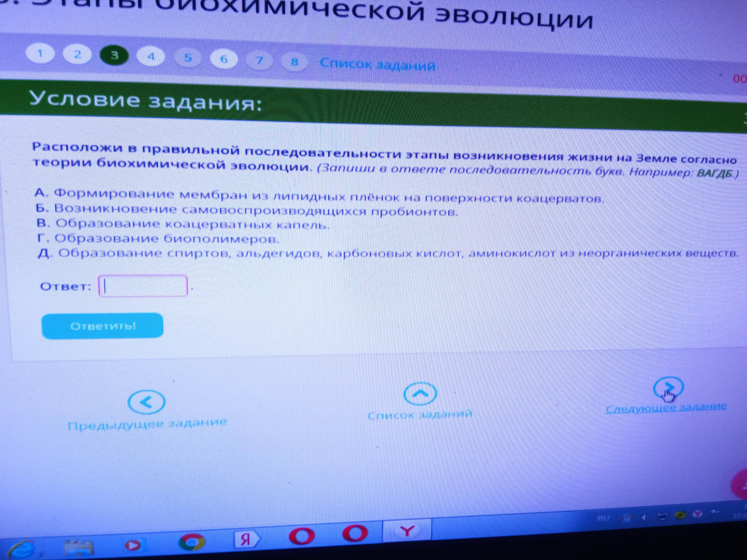Image resolution: width=747 pixels, height=560 pixels.
Task: Click the volume speaker tray icon
Action: click(x=644, y=518)
